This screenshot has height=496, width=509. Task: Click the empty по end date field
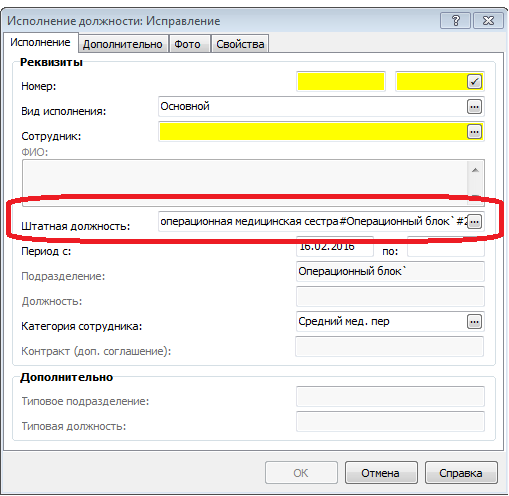point(446,247)
